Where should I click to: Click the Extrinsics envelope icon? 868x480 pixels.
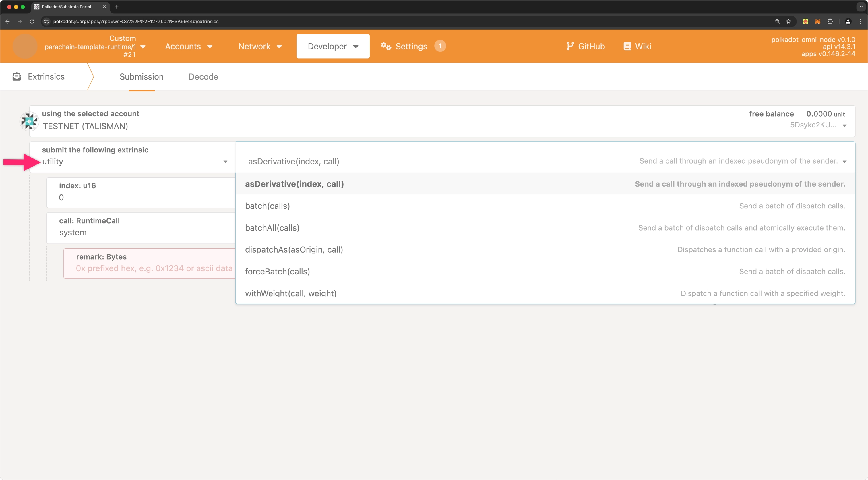pyautogui.click(x=17, y=77)
